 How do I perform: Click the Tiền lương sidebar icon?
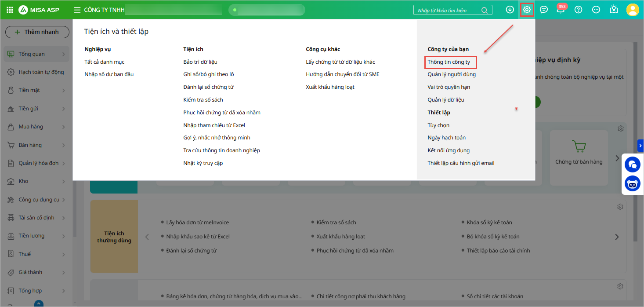11,236
